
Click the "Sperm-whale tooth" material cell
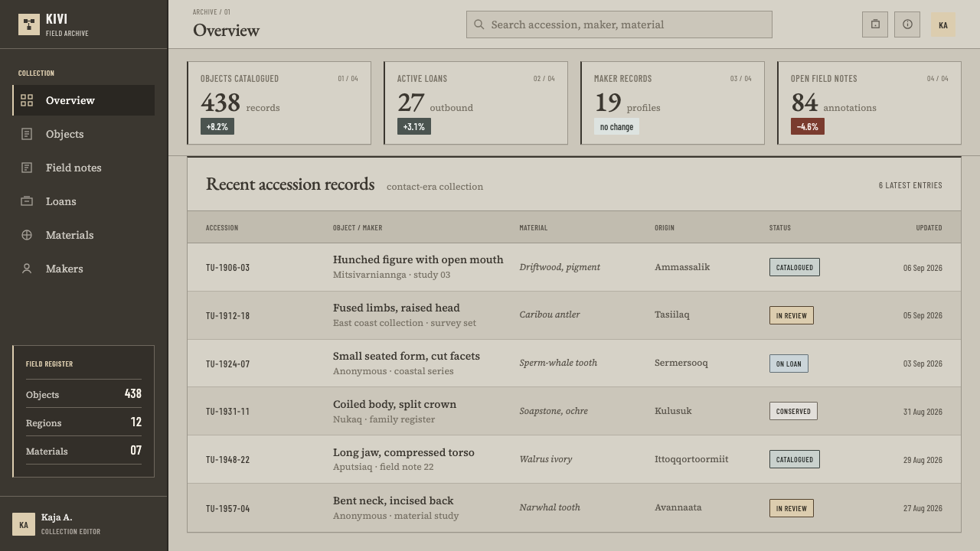558,363
